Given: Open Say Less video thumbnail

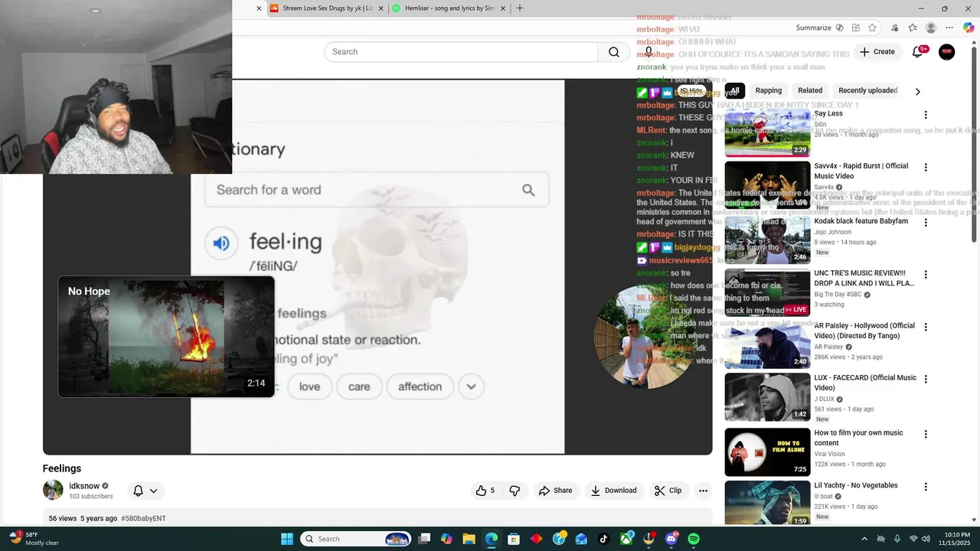Looking at the screenshot, I should [767, 133].
